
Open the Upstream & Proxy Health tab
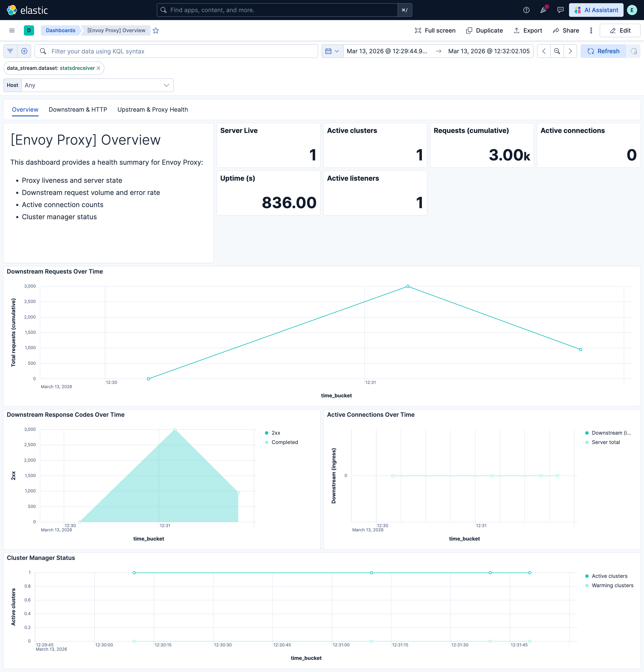152,109
